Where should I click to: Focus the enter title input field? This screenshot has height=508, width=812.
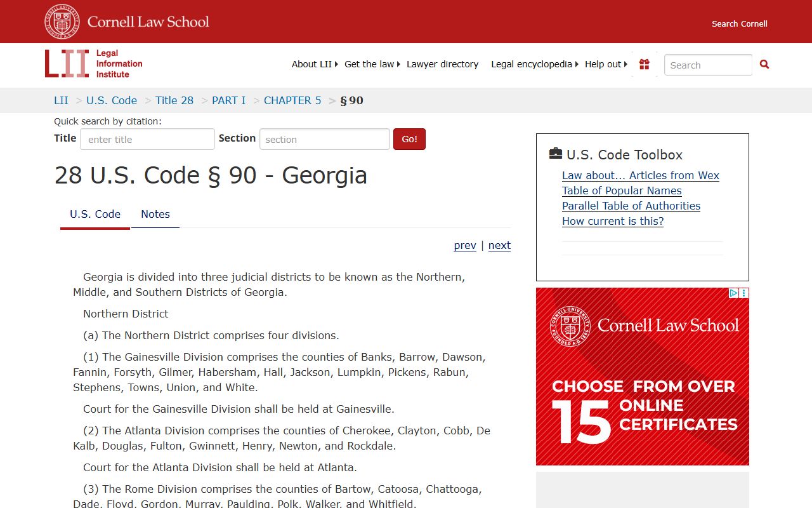[147, 139]
